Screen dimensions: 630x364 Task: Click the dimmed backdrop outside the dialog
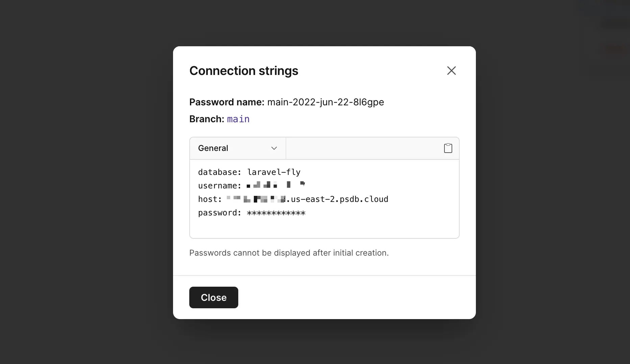pos(84,182)
